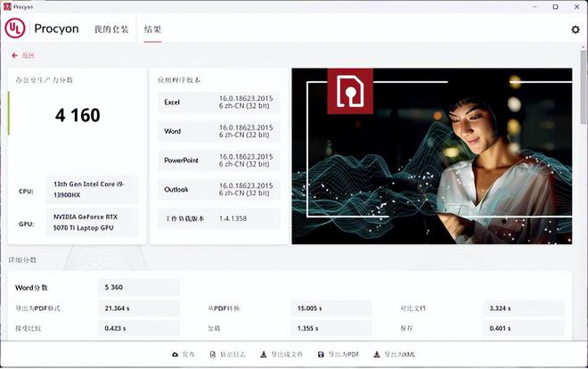Screen dimensions: 588x369
Task: Click the Word score value 5 360
Action: pos(139,288)
